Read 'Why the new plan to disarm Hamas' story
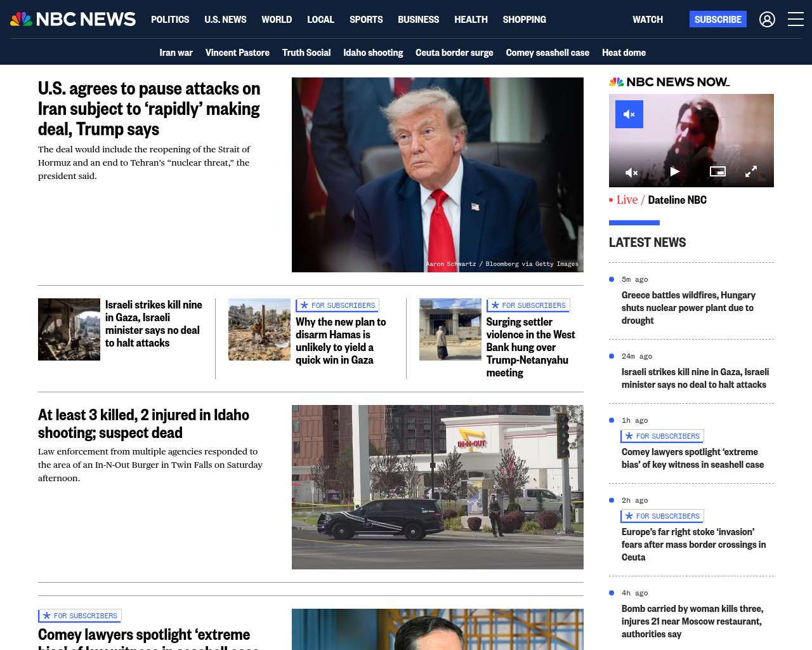Viewport: 812px width, 650px height. pyautogui.click(x=341, y=341)
